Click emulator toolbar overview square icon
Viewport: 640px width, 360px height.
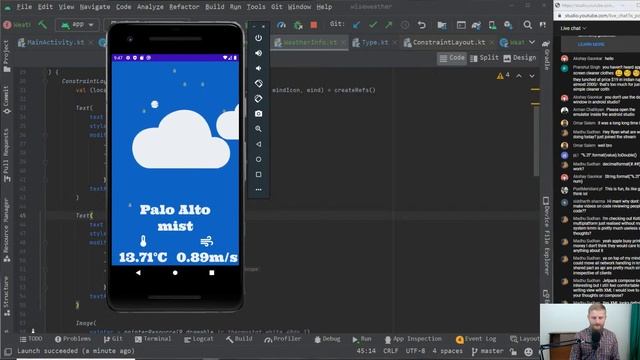(x=258, y=174)
